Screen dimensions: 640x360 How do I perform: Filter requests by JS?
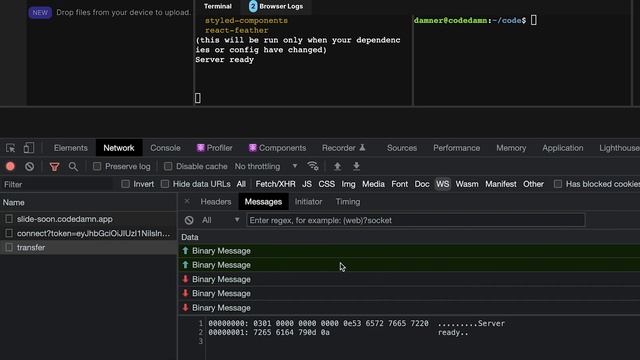(x=307, y=184)
